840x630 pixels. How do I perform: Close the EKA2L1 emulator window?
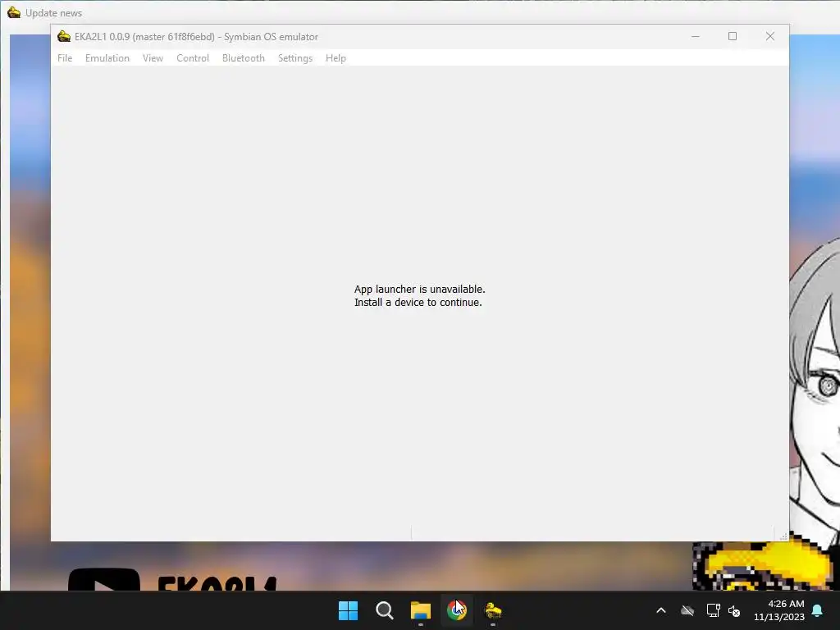click(769, 36)
